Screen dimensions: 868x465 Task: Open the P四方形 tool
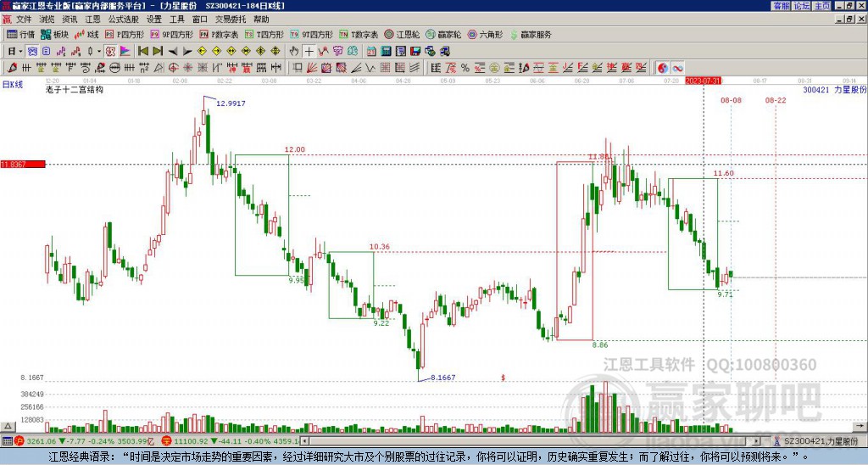pyautogui.click(x=125, y=34)
